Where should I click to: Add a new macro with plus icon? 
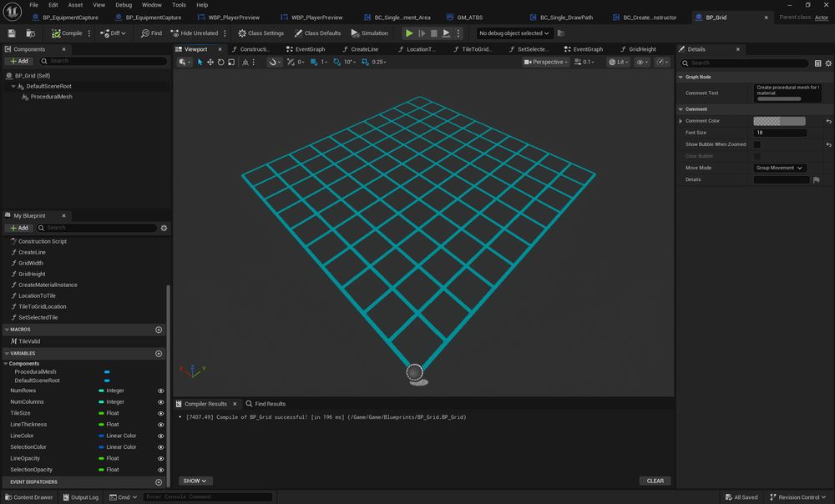[x=159, y=330]
